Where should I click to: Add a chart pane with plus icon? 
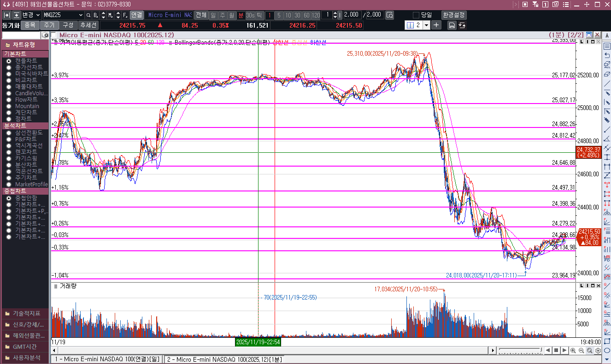click(436, 25)
